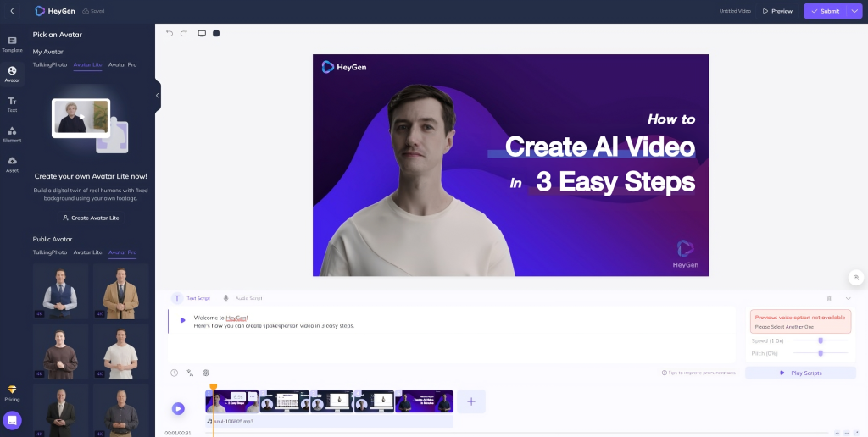The width and height of the screenshot is (868, 437).
Task: Click the third round icon below script
Action: 206,373
